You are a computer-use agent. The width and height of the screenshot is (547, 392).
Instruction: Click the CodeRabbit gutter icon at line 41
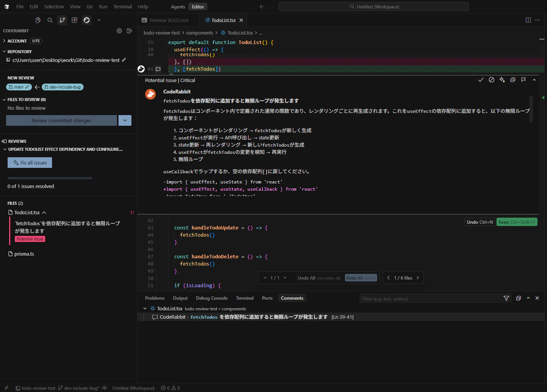pyautogui.click(x=141, y=69)
